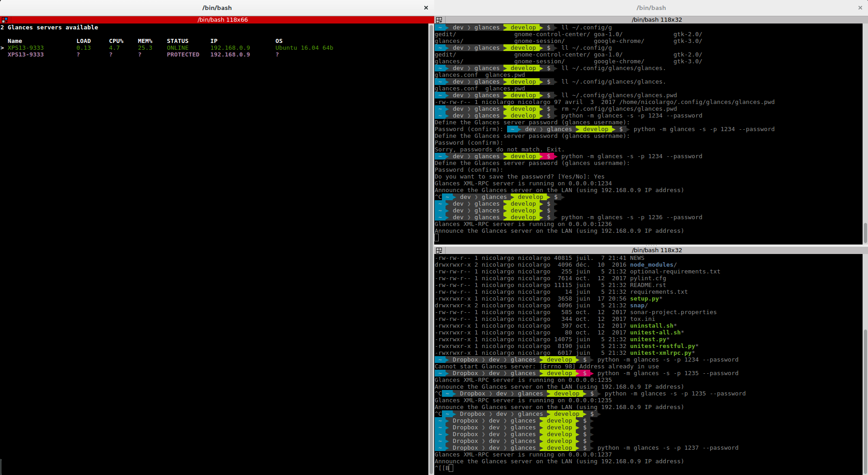Click the pink error status segment in the prompt
The height and width of the screenshot is (475, 868).
point(583,373)
